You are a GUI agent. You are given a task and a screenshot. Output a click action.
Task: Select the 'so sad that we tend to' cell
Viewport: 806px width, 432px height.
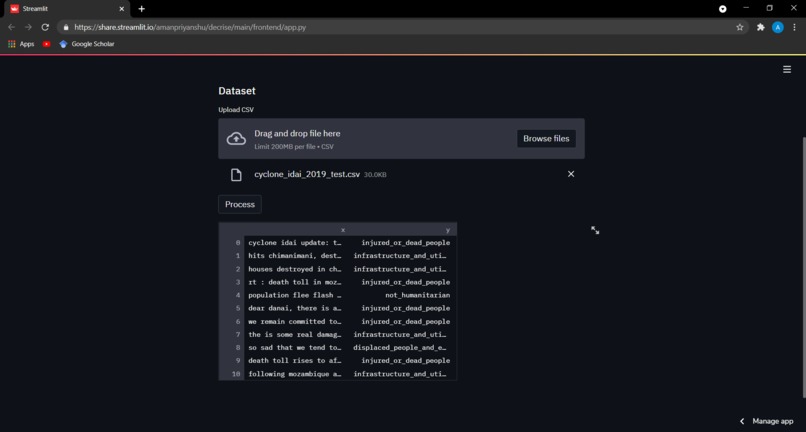coord(295,348)
